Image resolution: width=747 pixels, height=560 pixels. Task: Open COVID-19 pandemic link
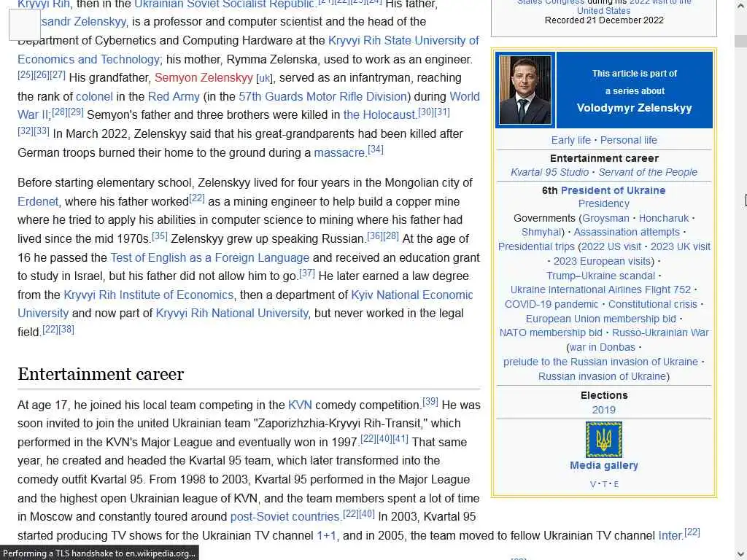tap(551, 304)
